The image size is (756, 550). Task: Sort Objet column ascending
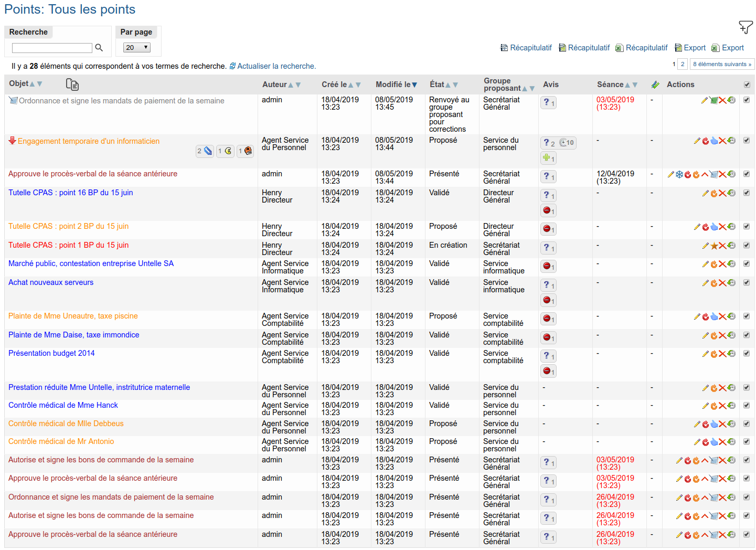pyautogui.click(x=33, y=84)
